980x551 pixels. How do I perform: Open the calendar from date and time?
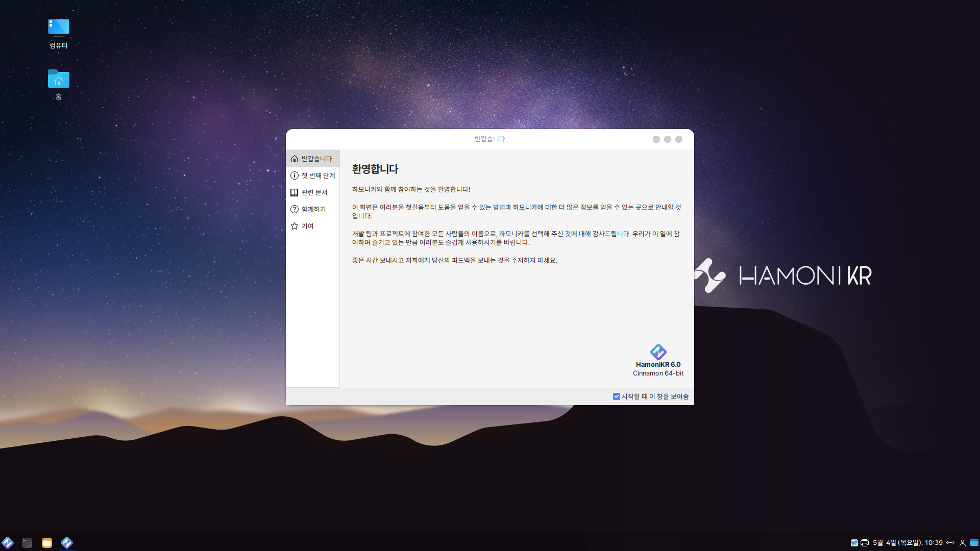click(908, 543)
